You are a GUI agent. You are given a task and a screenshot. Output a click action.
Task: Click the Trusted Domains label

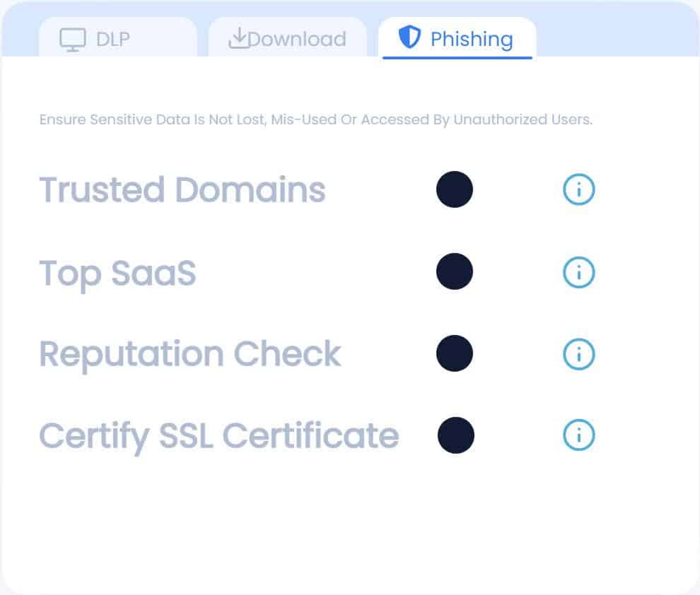(182, 190)
